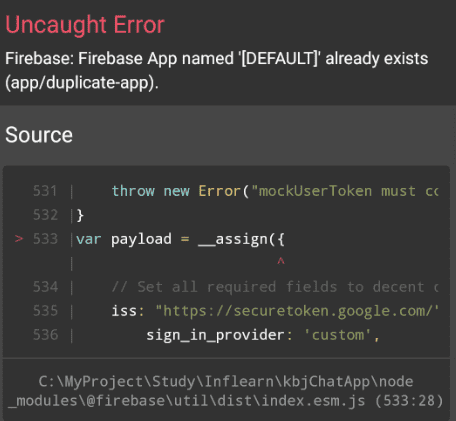Click line number 535

[x=45, y=311]
